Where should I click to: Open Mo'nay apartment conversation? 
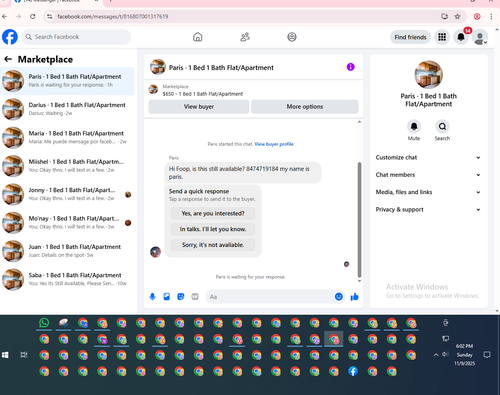(x=67, y=223)
